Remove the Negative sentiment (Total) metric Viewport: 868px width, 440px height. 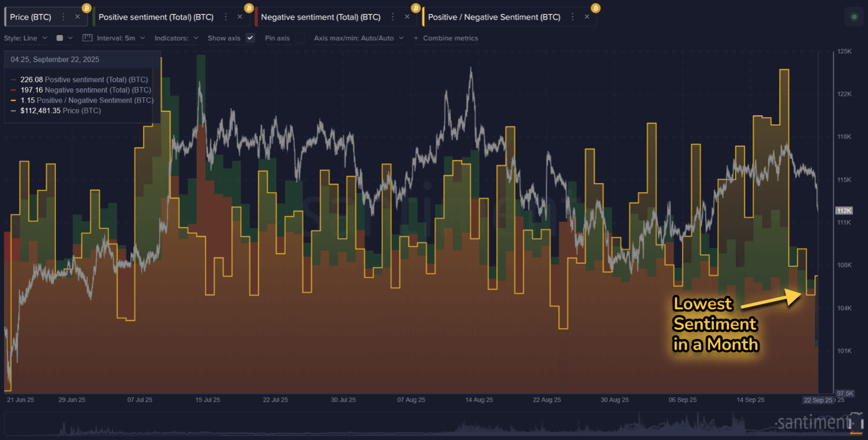(407, 17)
